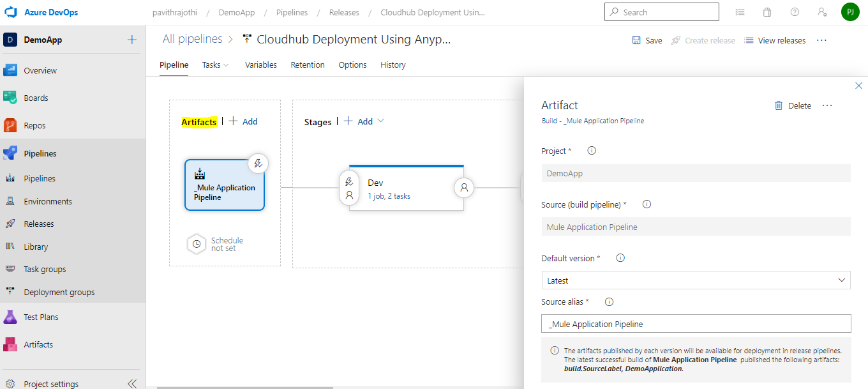Click the user settings icon in header
This screenshot has width=868, height=389.
[822, 12]
